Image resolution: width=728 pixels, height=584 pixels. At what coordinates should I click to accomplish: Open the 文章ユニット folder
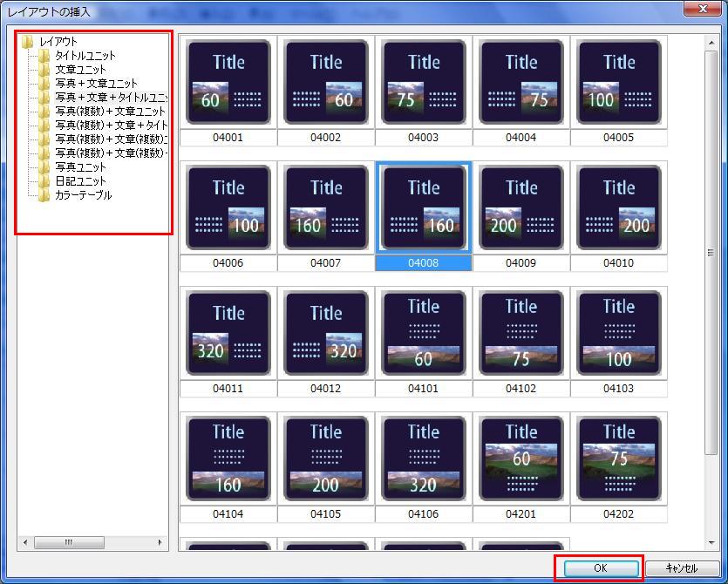(x=80, y=69)
